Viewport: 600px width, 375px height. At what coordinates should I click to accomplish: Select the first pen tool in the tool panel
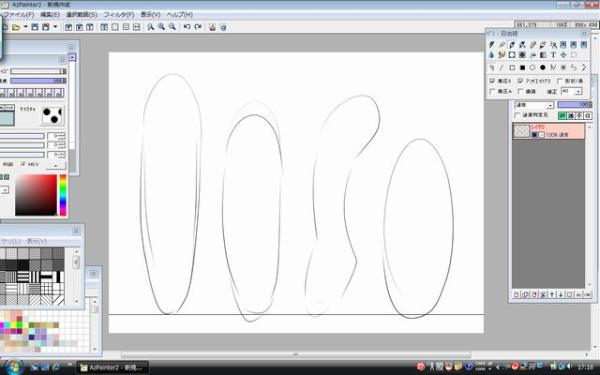(x=492, y=45)
